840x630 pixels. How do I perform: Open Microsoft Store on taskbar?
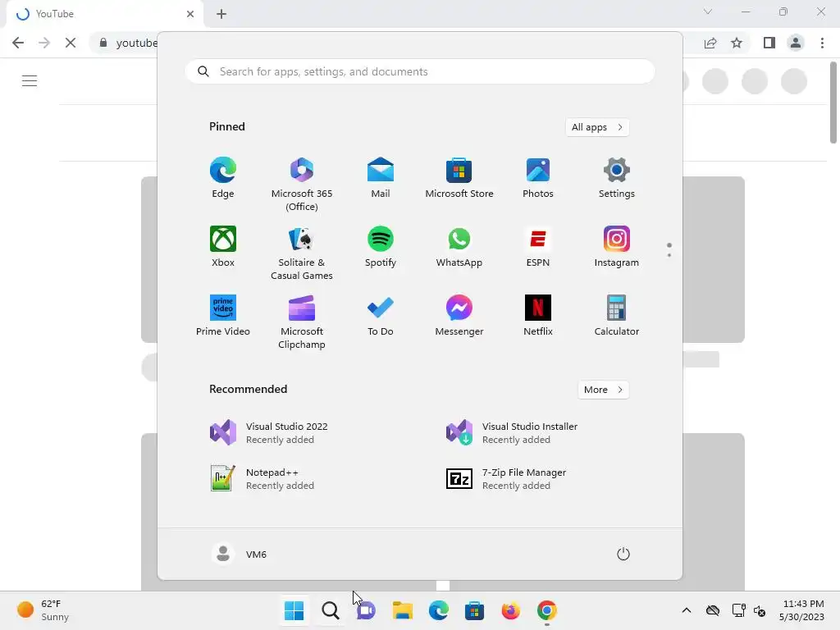pos(475,610)
